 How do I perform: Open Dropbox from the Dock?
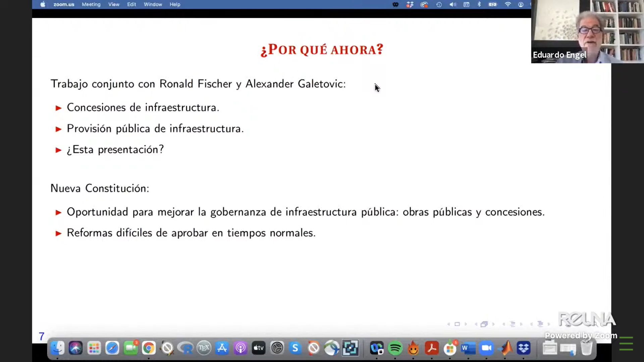[x=523, y=348]
